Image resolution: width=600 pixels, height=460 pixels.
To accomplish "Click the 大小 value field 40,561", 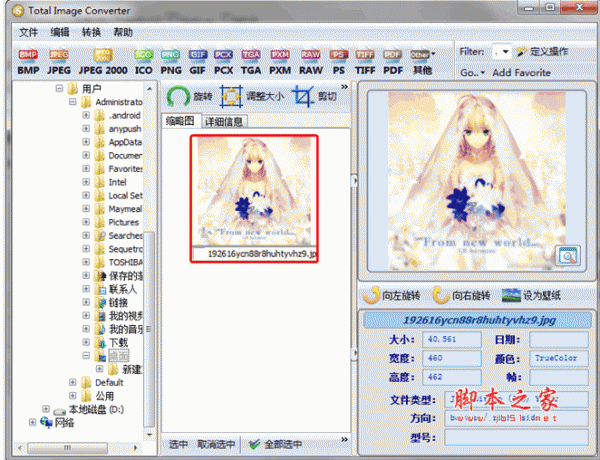I will point(452,339).
